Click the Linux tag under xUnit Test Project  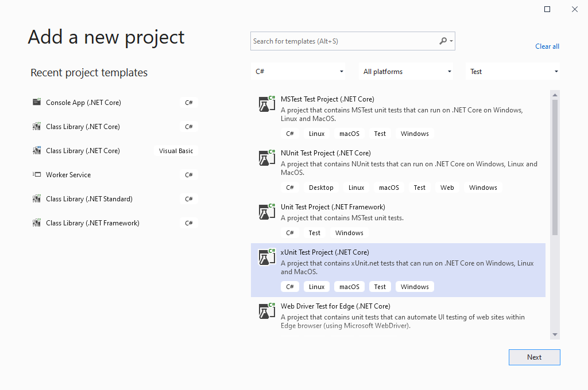(x=316, y=287)
